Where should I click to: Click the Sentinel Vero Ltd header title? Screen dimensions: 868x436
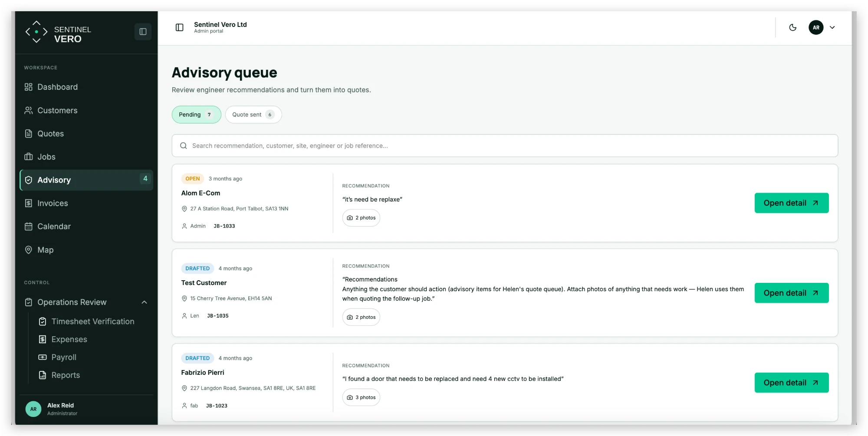pyautogui.click(x=220, y=25)
